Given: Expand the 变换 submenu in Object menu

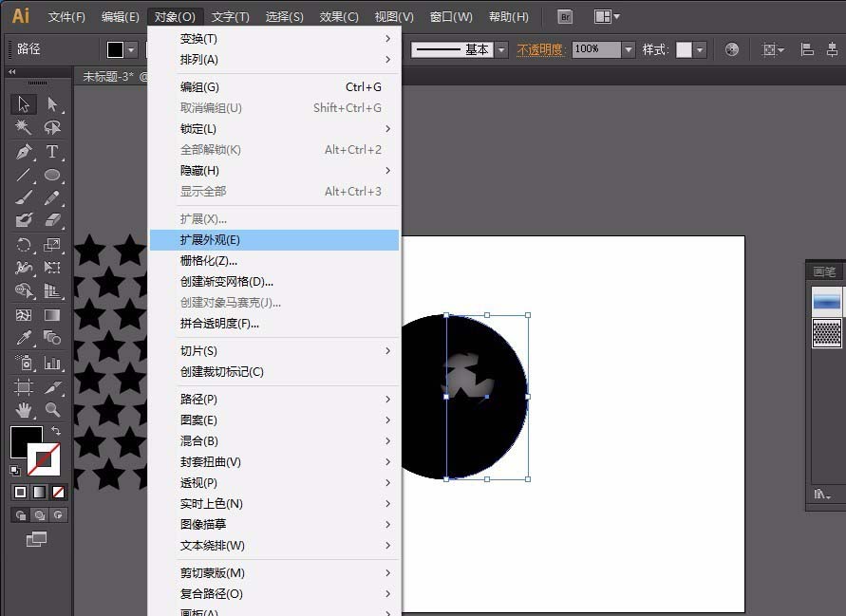Looking at the screenshot, I should click(x=275, y=41).
